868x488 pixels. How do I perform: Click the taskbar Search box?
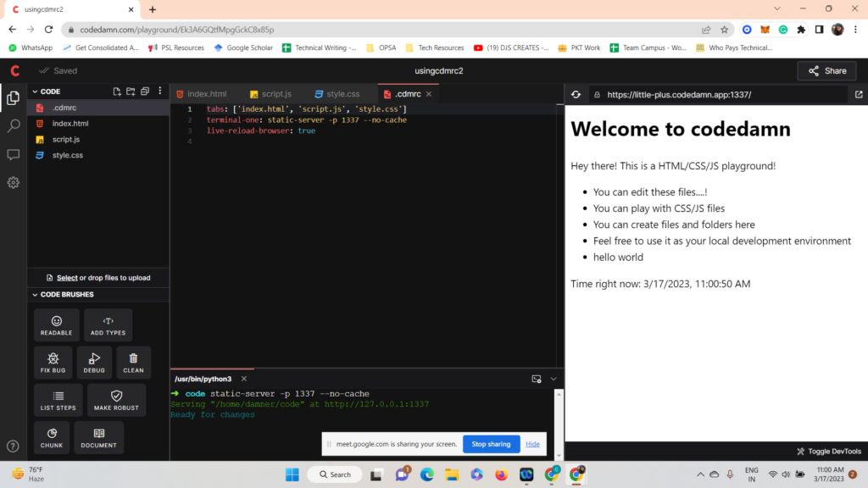tap(336, 474)
